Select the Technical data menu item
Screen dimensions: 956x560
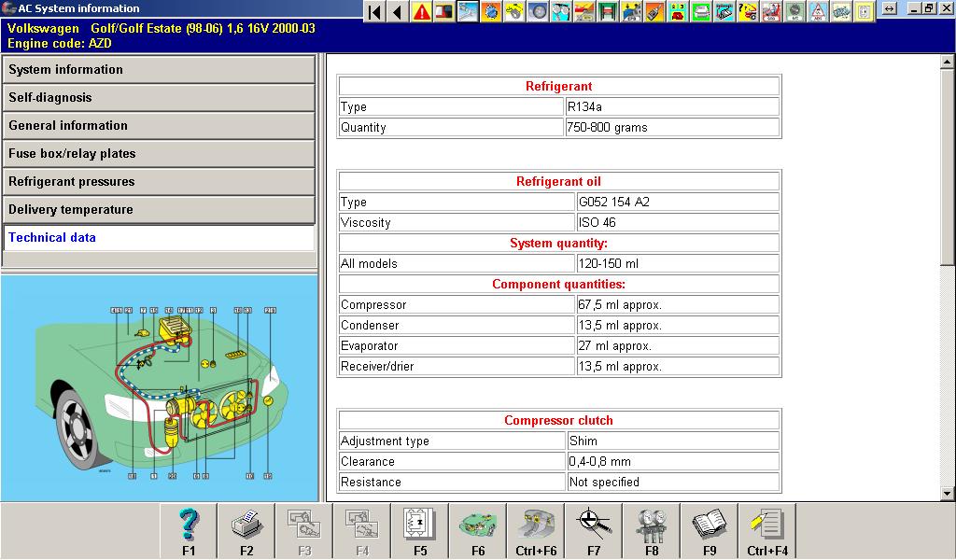point(159,238)
